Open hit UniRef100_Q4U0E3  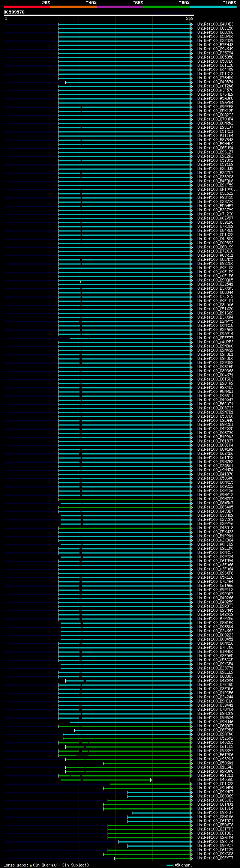pyautogui.click(x=215, y=24)
